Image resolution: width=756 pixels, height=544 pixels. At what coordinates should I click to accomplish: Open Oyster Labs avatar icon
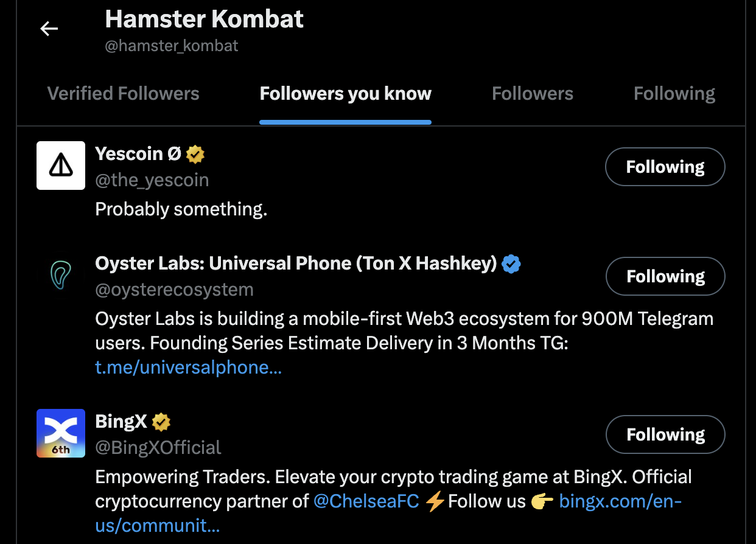tap(61, 274)
